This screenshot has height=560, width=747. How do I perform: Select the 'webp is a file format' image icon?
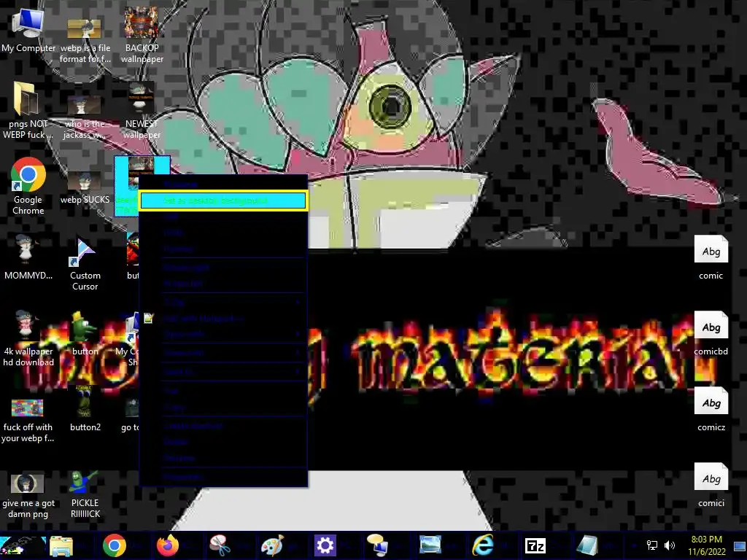85,41
